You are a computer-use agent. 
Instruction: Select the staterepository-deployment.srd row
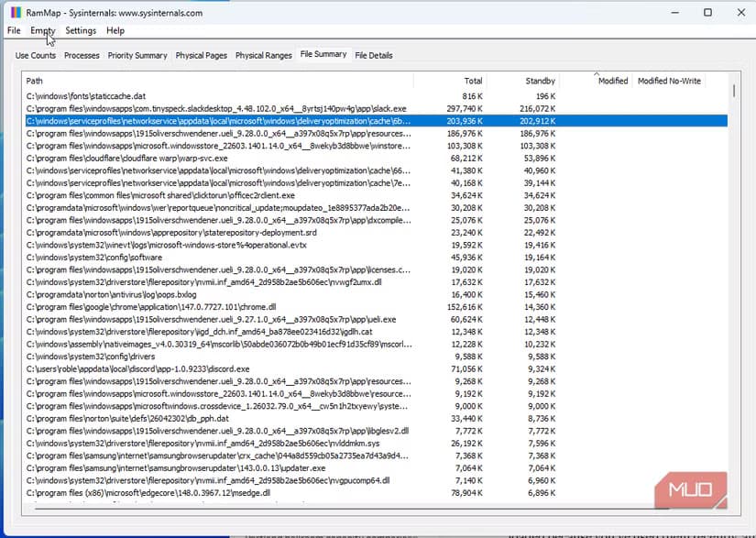[376, 233]
